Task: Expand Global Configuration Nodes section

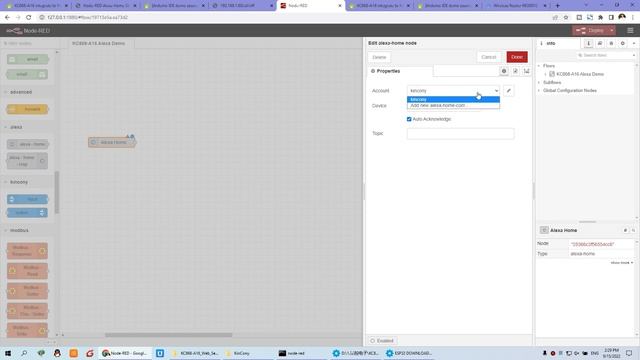Action: [539, 91]
